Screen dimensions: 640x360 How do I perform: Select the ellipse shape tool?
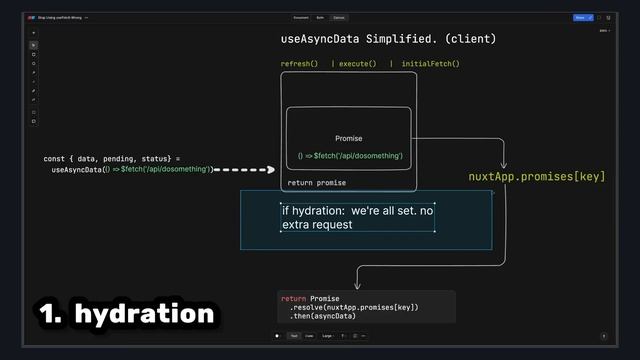[33, 64]
